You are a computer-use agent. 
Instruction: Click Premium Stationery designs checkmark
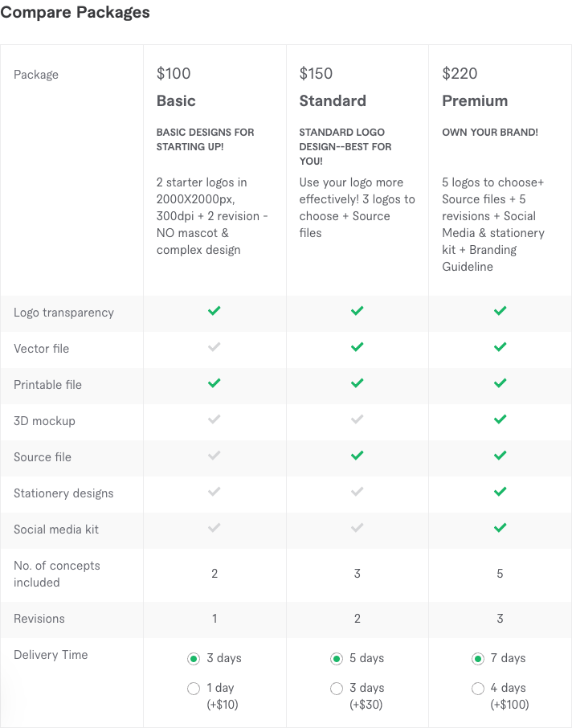click(500, 492)
